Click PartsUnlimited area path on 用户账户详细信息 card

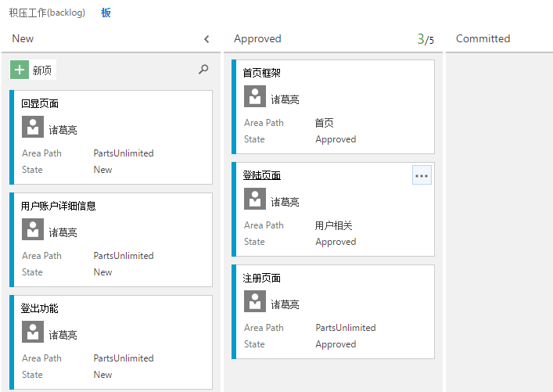(124, 255)
